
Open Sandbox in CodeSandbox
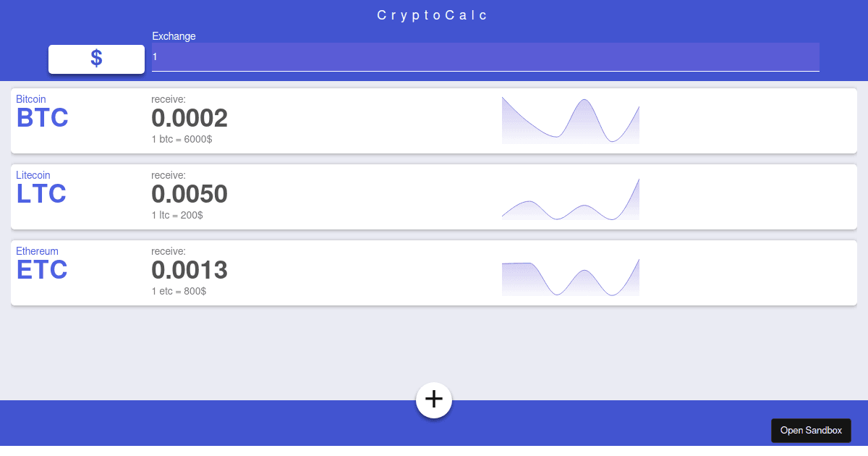(x=811, y=430)
